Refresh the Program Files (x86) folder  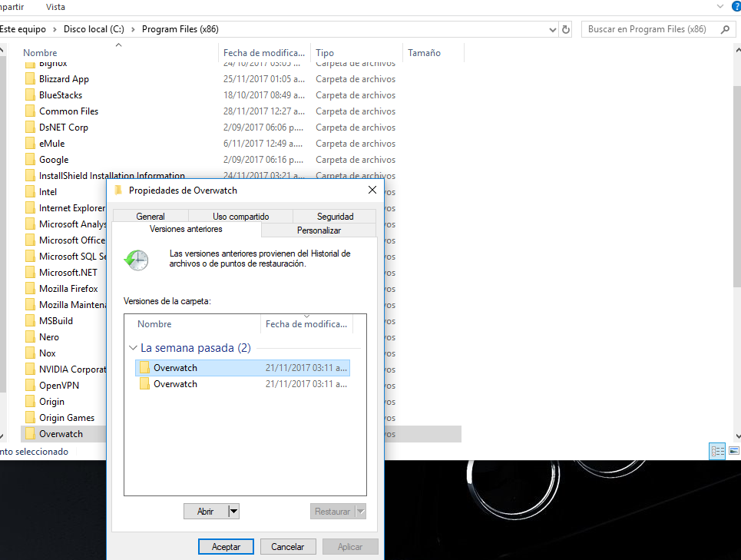coord(566,29)
